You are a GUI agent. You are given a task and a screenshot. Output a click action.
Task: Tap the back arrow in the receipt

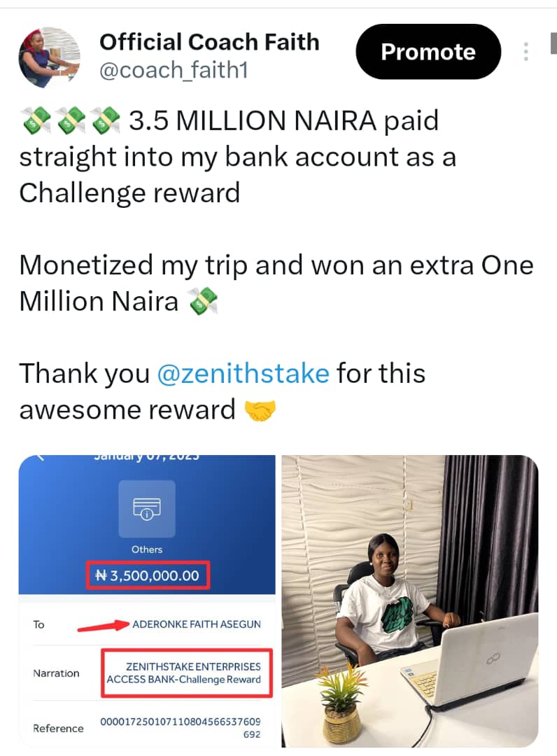[x=41, y=458]
